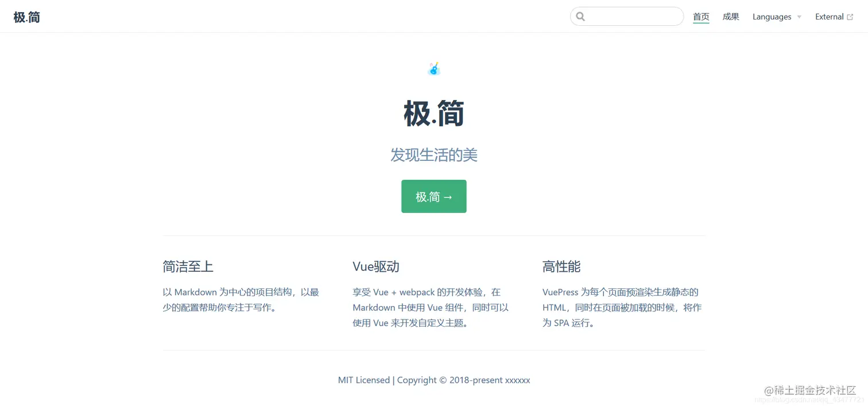The height and width of the screenshot is (408, 868).
Task: Click inside the search input field
Action: tap(626, 16)
